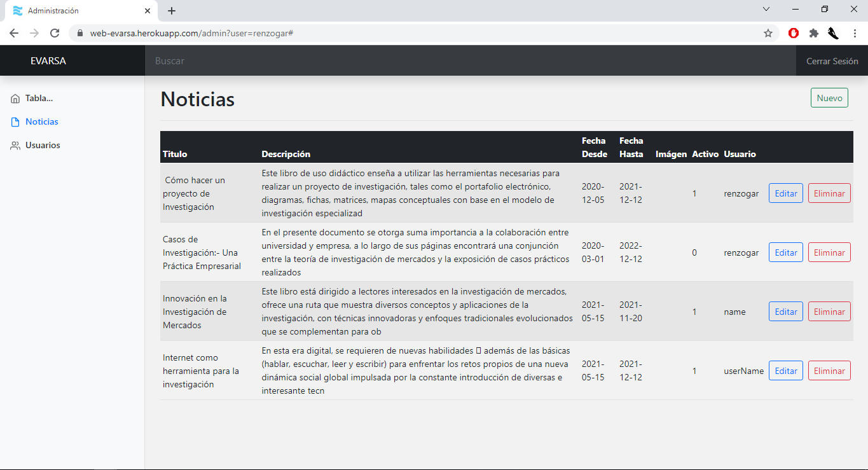Screen dimensions: 868x470
Task: Click title Internet como herramienta para la investigación
Action: [x=201, y=371]
